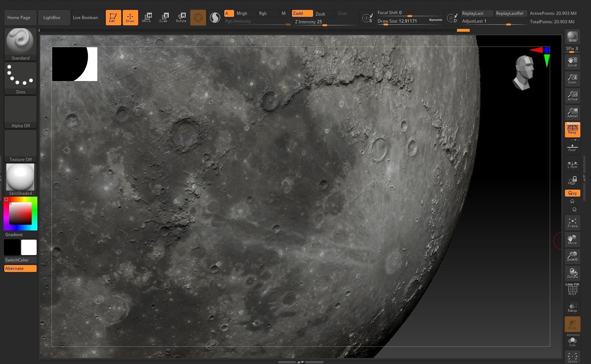Screen dimensions: 591x364
Task: Select the Draw mode icon
Action: (130, 18)
